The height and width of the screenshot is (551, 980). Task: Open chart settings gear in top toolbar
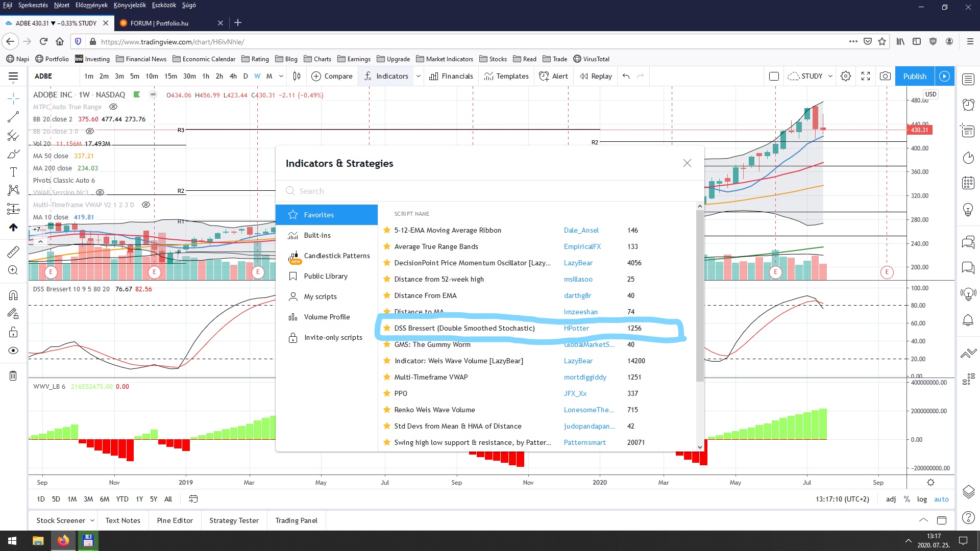point(846,76)
